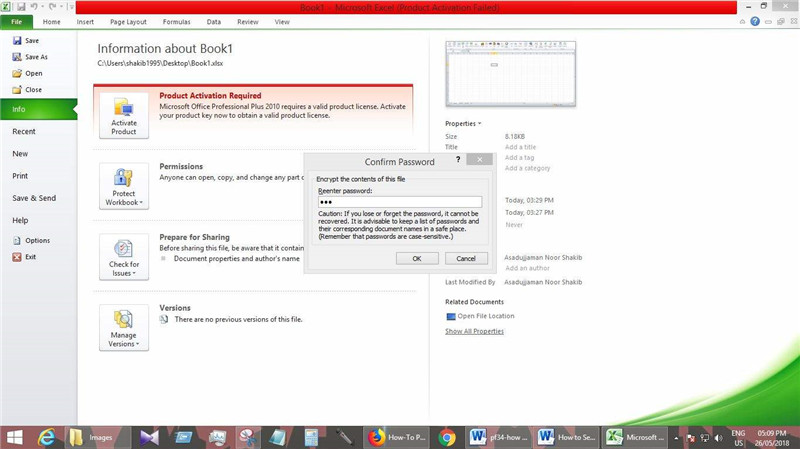Viewport: 800px width, 449px height.
Task: Click the Add an author field
Action: (527, 268)
